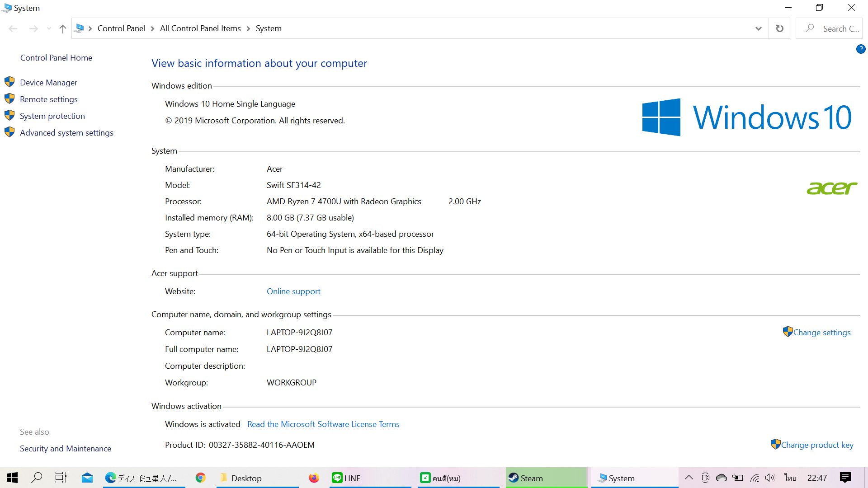Image resolution: width=868 pixels, height=488 pixels.
Task: Click the AMD Ryzen 7 4700U processor text
Action: (344, 201)
